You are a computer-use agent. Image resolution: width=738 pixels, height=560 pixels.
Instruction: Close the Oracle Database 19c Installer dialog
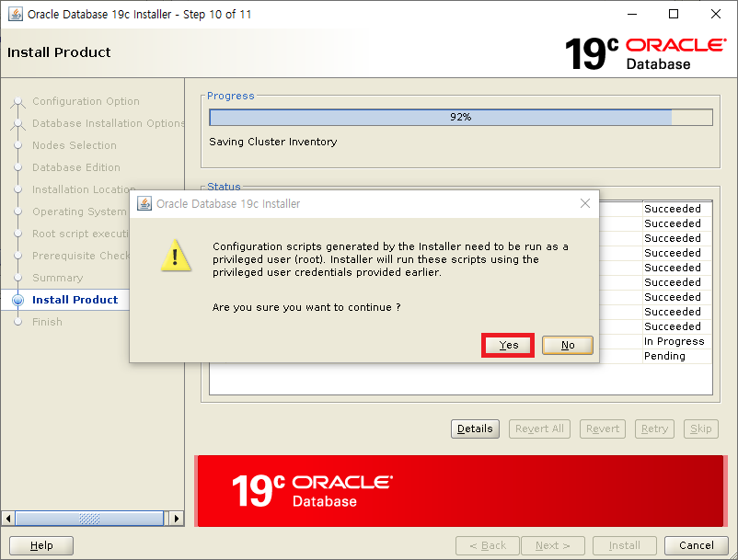[x=585, y=203]
